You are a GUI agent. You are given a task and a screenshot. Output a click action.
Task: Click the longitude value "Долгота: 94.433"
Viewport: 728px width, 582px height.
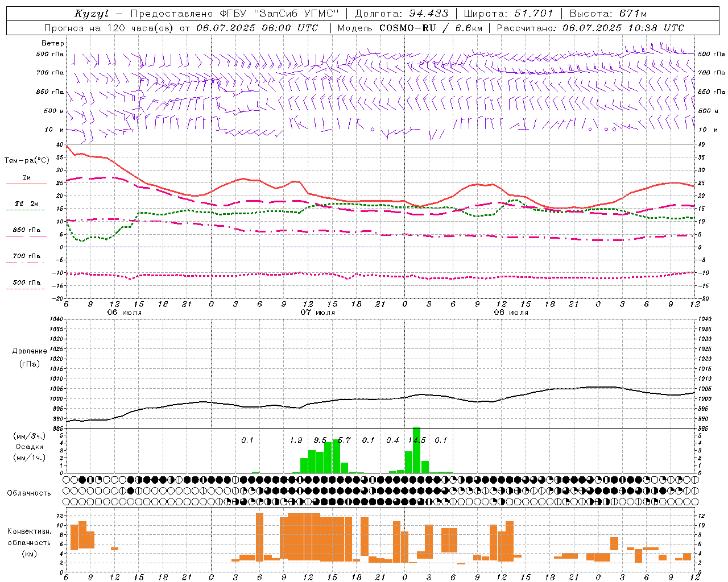[x=402, y=14]
